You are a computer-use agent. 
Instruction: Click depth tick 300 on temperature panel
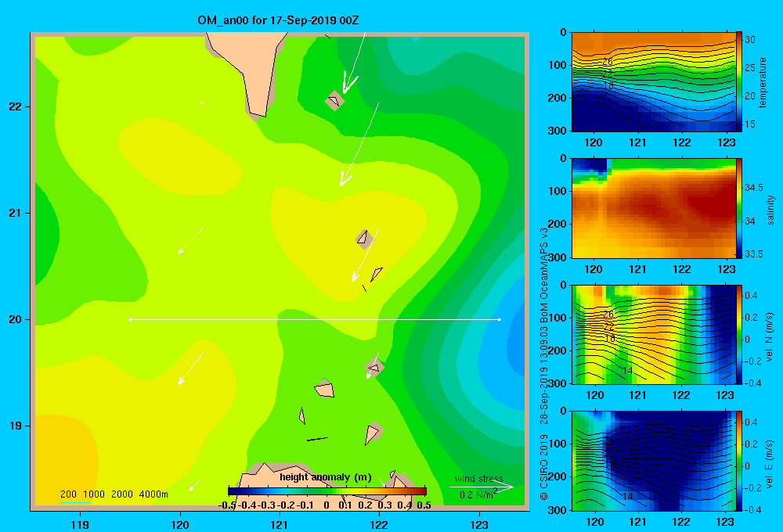point(557,131)
